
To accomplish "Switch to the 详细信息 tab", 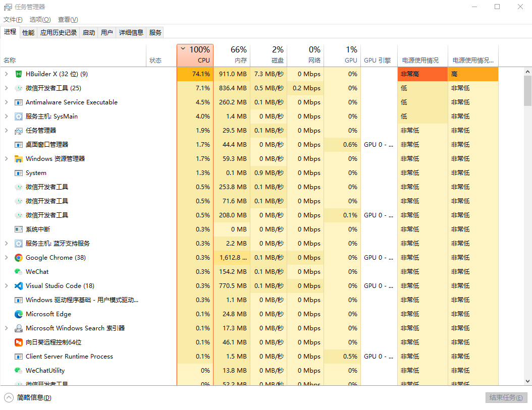I will click(x=131, y=33).
